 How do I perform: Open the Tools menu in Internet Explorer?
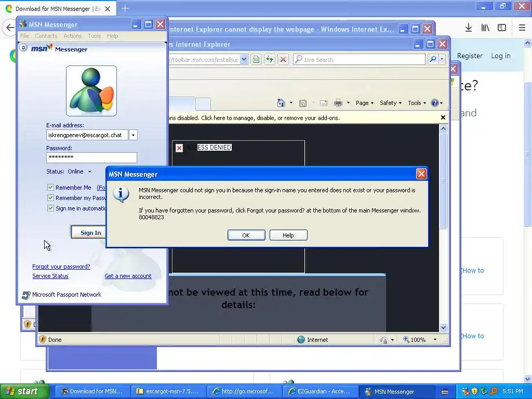pyautogui.click(x=417, y=103)
